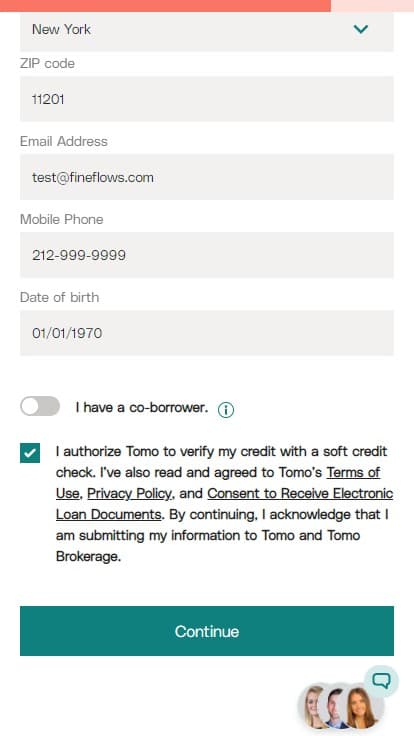The height and width of the screenshot is (736, 414).
Task: Click the Continue button
Action: (207, 631)
